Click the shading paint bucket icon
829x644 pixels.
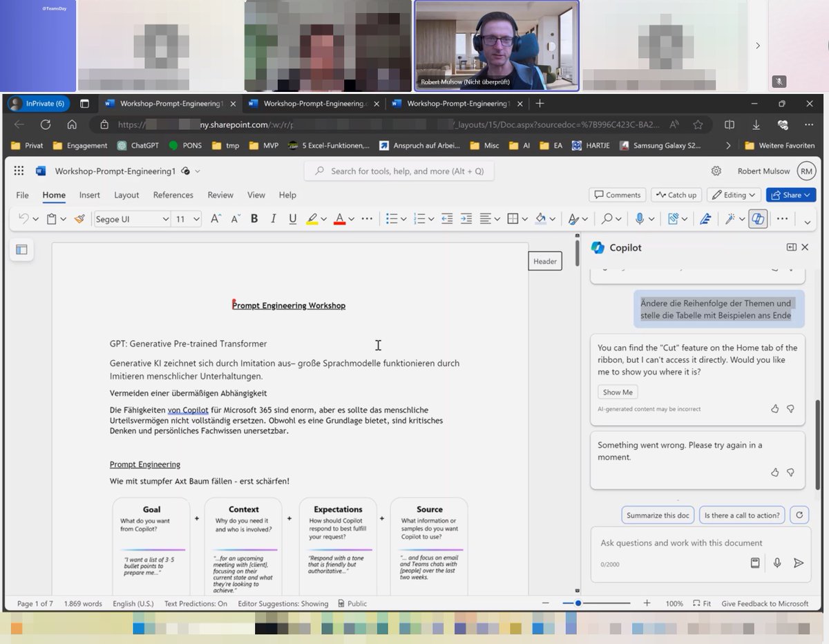click(x=540, y=218)
